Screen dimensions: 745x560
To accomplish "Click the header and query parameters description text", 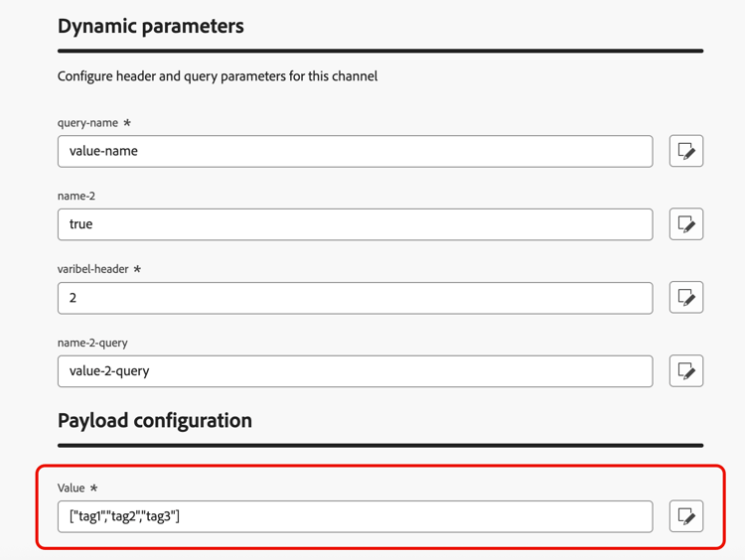I will point(218,76).
